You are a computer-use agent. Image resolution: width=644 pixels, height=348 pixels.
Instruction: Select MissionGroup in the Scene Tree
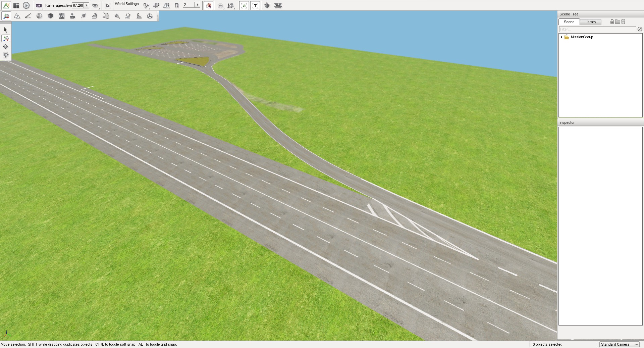[582, 37]
